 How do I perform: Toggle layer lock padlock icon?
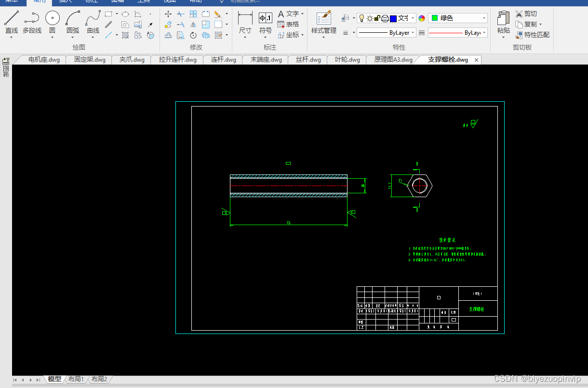(x=377, y=18)
